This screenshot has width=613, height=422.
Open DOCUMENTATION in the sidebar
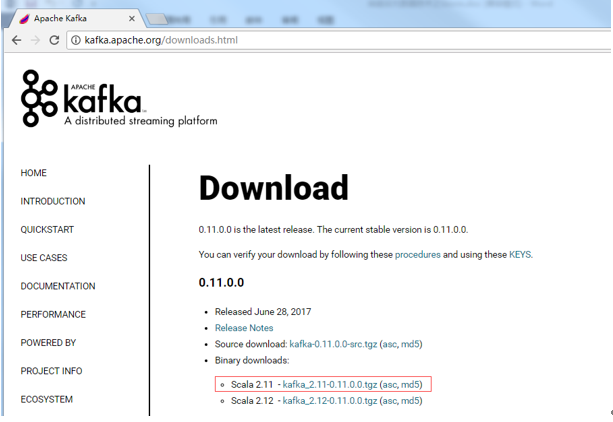click(58, 286)
